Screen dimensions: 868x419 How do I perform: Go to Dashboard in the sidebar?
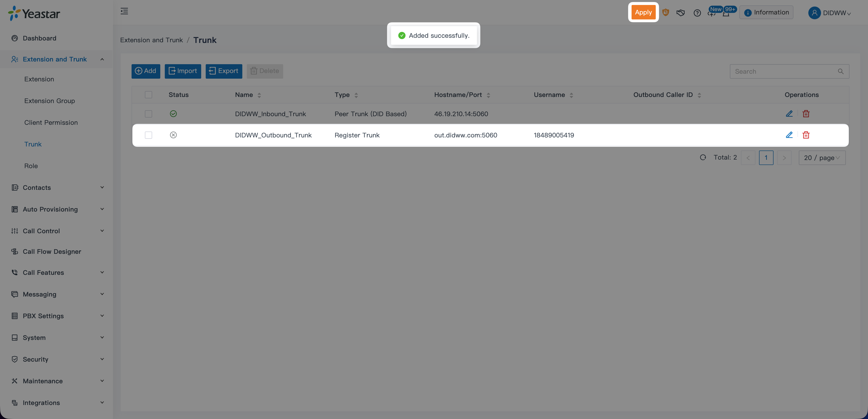[39, 38]
